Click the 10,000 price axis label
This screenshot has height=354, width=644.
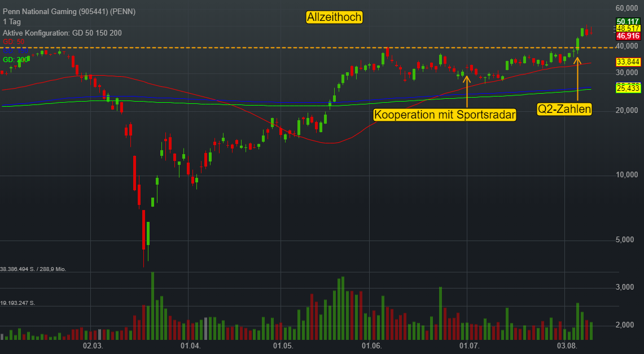tap(627, 175)
